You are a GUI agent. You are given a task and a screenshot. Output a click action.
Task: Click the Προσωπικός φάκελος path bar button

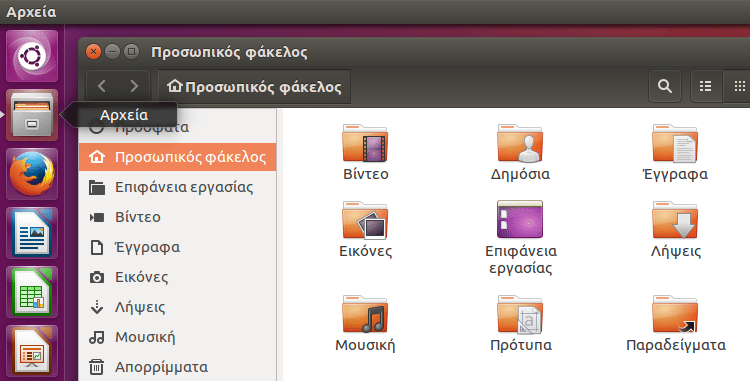click(254, 87)
